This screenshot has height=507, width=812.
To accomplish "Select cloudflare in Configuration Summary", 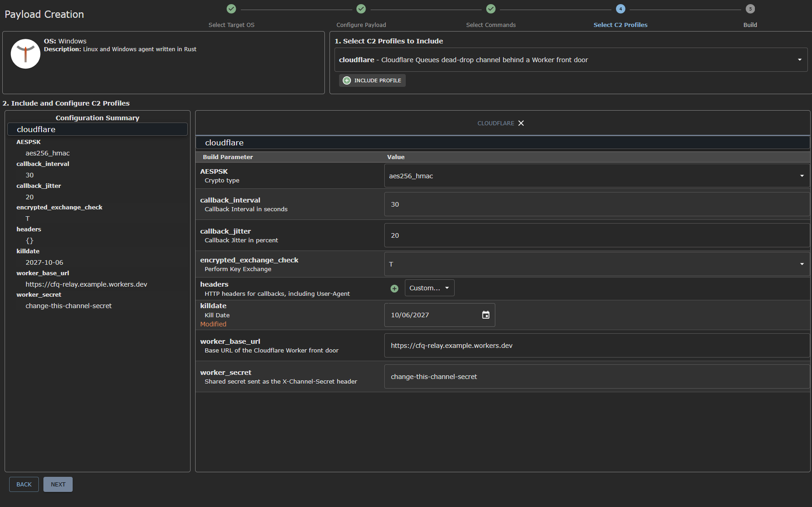I will [x=97, y=129].
